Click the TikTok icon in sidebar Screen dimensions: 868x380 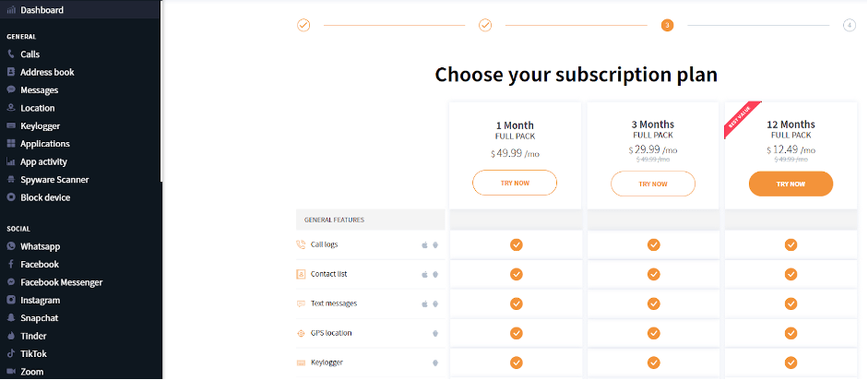coord(10,354)
